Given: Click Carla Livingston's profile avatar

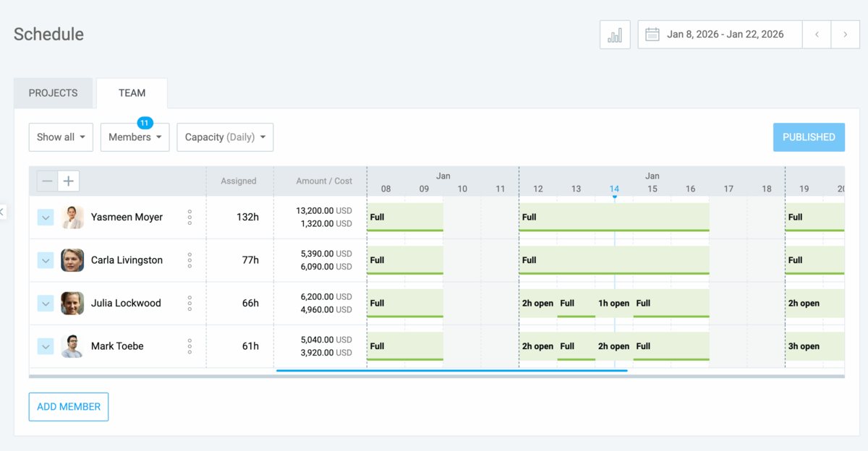Looking at the screenshot, I should tap(72, 260).
